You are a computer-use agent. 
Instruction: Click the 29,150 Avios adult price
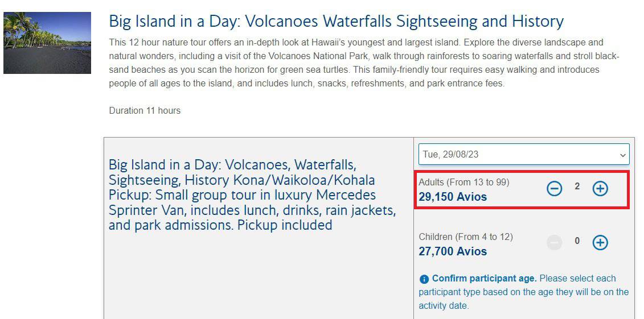pos(453,197)
